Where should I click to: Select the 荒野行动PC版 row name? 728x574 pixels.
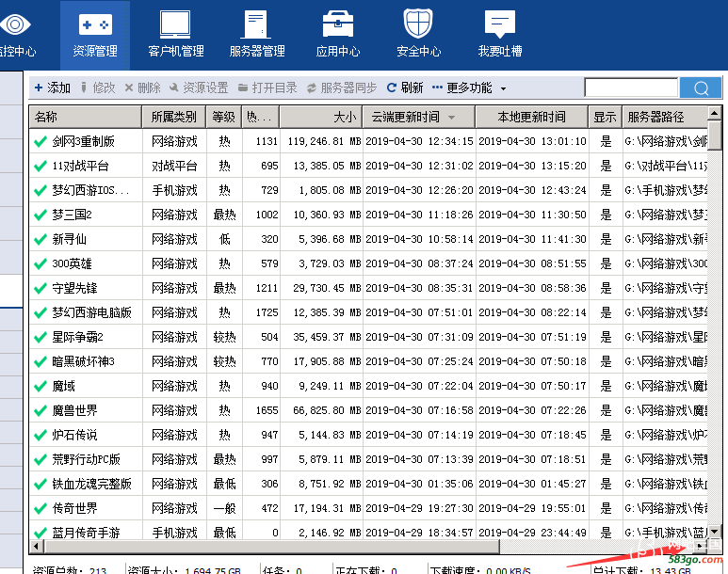point(87,460)
